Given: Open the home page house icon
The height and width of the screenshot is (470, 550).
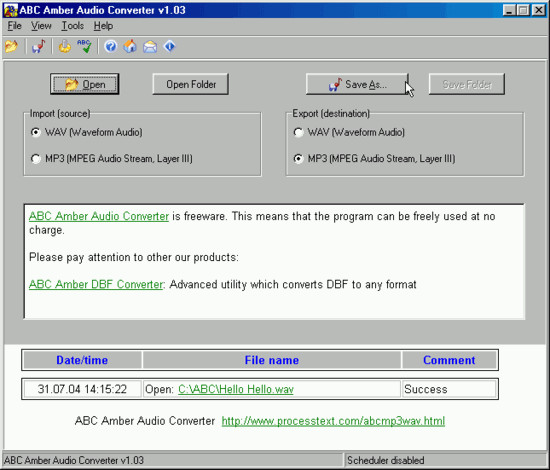Looking at the screenshot, I should pos(130,46).
